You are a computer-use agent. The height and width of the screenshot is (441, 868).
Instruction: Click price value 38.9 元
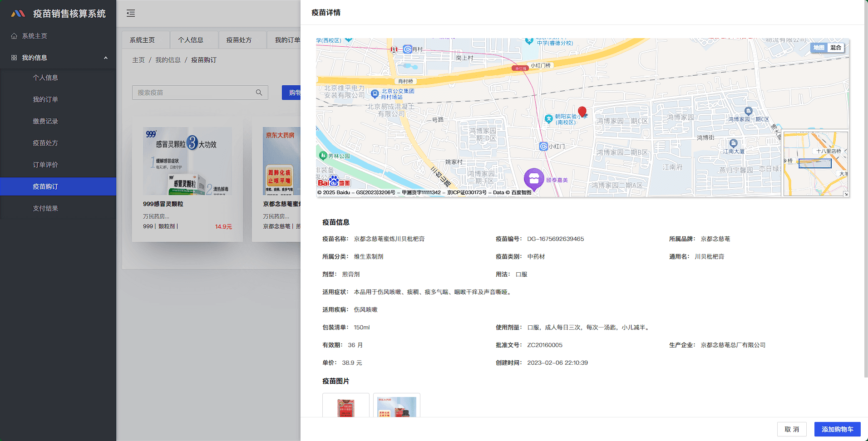click(x=352, y=363)
